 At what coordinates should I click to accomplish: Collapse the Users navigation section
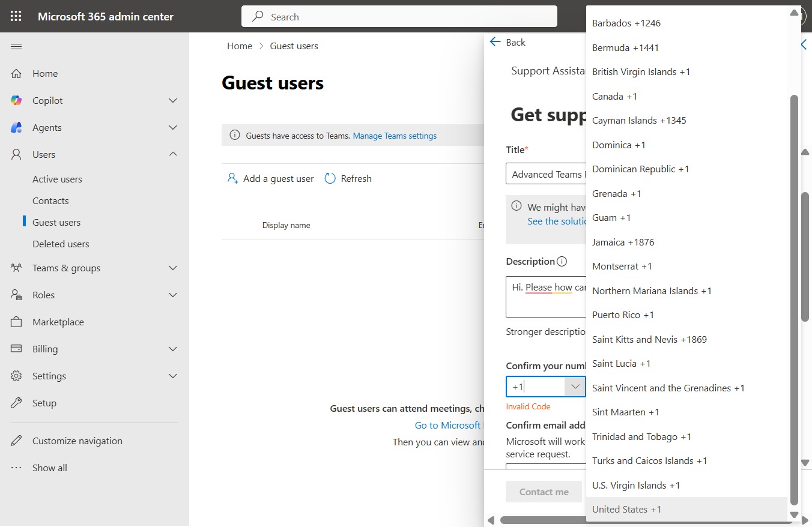coord(173,154)
